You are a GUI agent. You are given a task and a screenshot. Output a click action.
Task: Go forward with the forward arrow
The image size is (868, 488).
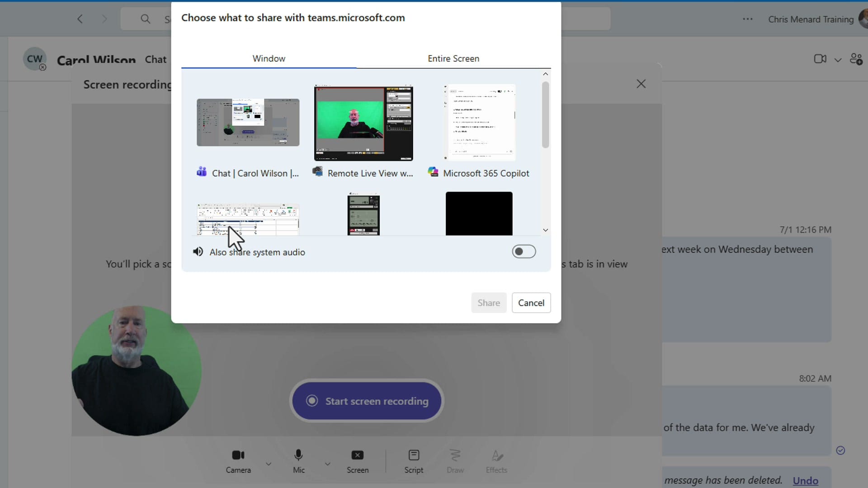coord(104,19)
